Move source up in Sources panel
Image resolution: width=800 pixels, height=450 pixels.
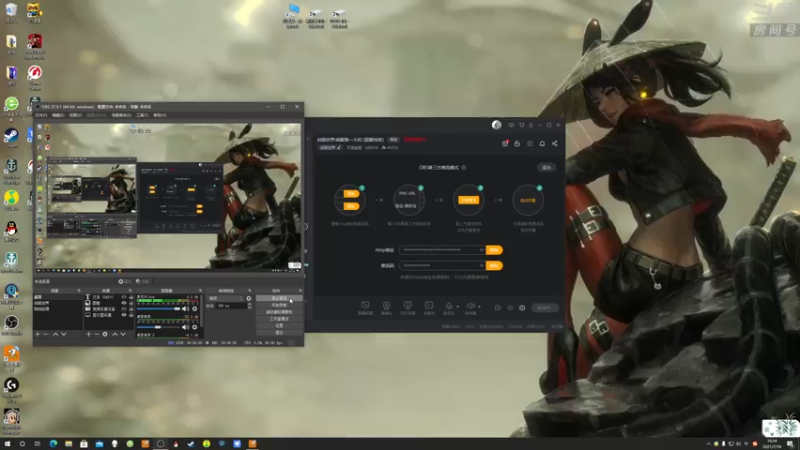click(115, 334)
